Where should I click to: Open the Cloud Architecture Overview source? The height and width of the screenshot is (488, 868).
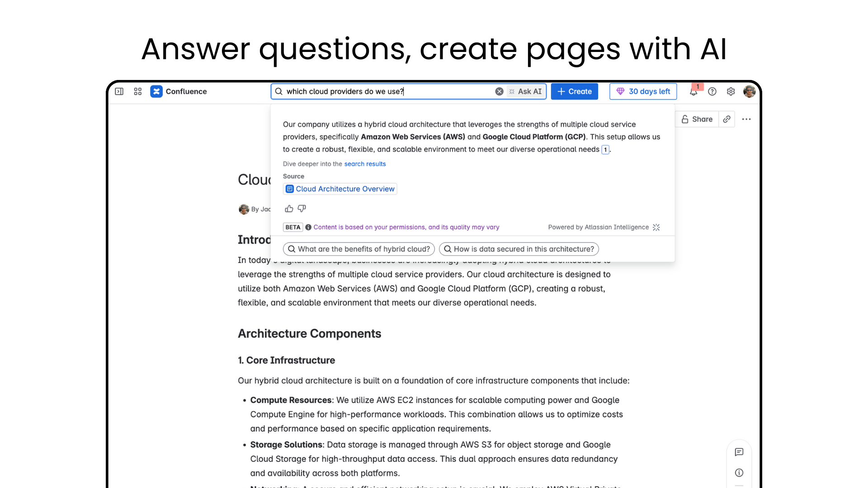(x=340, y=189)
